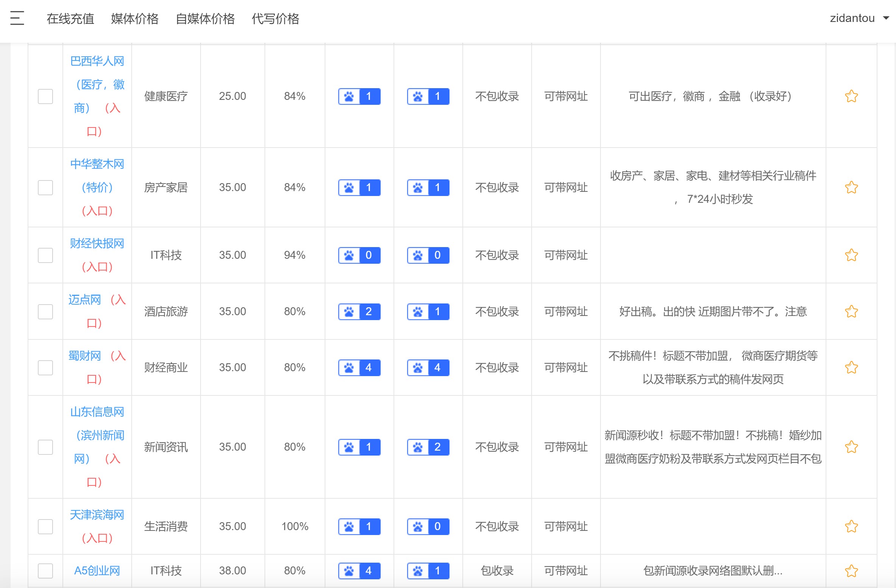Click second Baidu badge showing 2 for 山东信息网
This screenshot has width=896, height=588.
428,447
